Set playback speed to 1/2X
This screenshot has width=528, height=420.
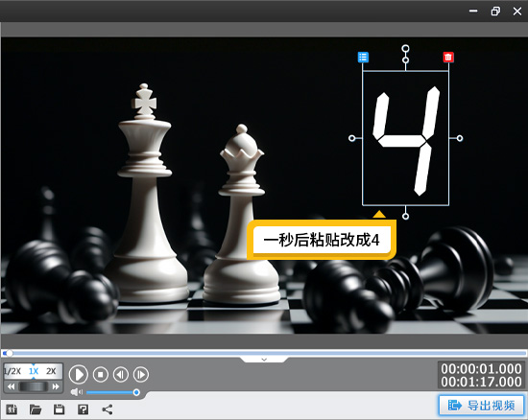click(x=12, y=371)
